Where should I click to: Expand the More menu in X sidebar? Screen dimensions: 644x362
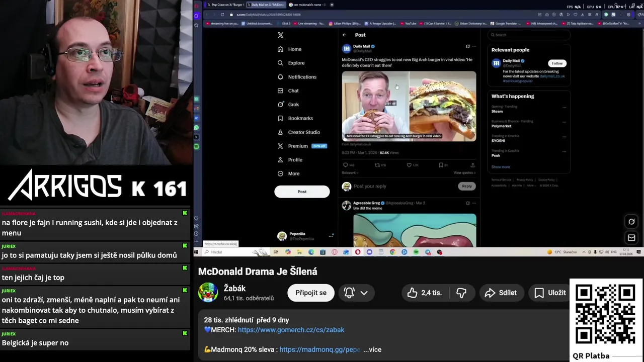(288, 173)
